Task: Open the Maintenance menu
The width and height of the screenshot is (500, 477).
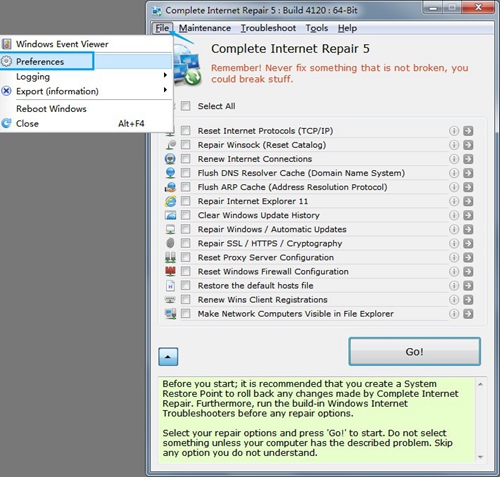Action: tap(205, 28)
